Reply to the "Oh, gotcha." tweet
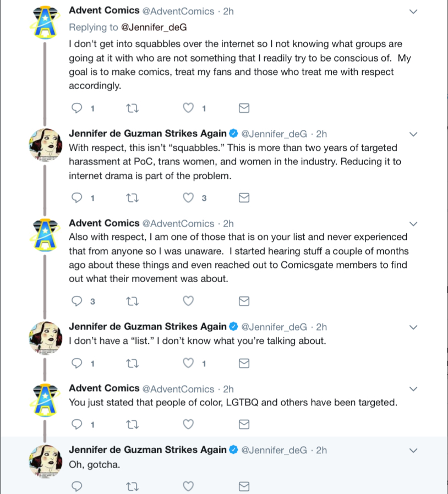This screenshot has width=448, height=494. [77, 486]
